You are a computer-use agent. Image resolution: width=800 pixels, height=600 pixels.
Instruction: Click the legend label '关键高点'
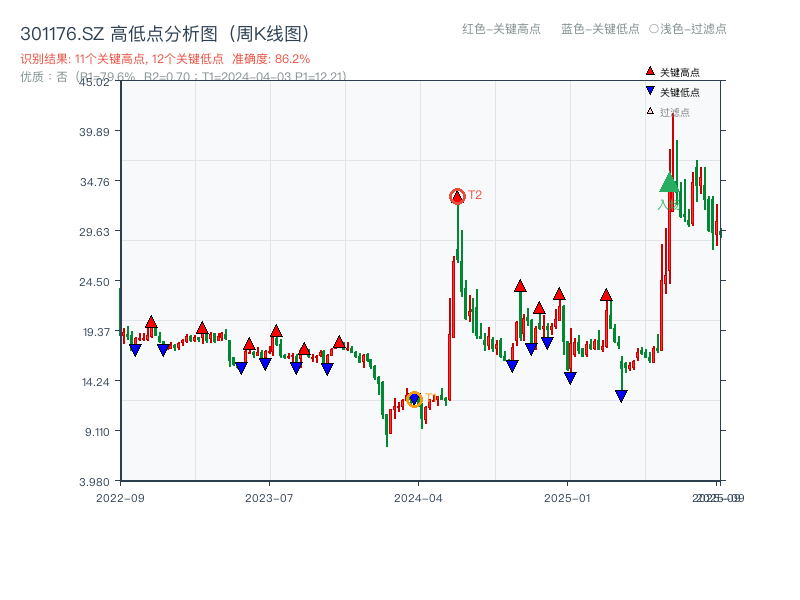point(680,72)
